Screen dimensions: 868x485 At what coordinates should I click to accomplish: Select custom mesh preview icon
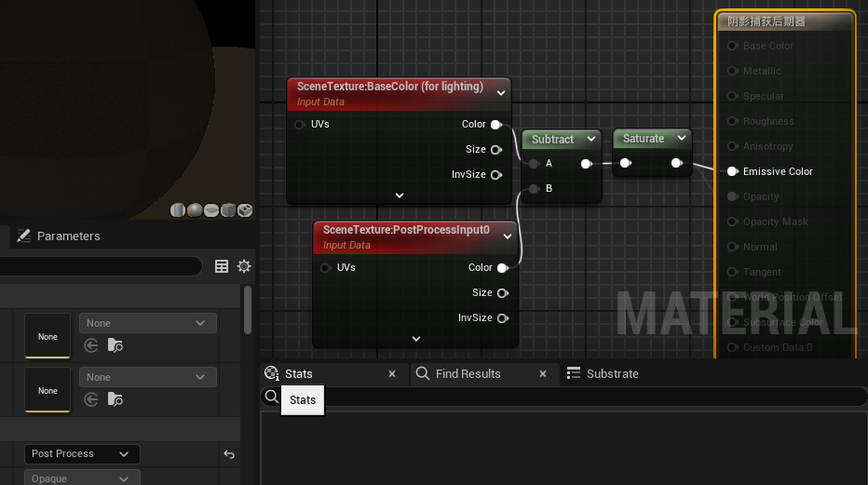coord(245,210)
